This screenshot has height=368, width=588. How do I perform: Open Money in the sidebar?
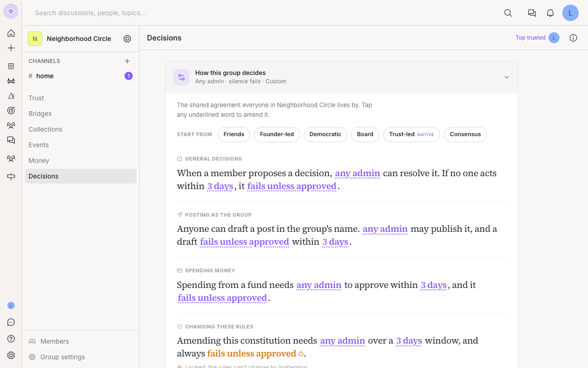click(80, 161)
